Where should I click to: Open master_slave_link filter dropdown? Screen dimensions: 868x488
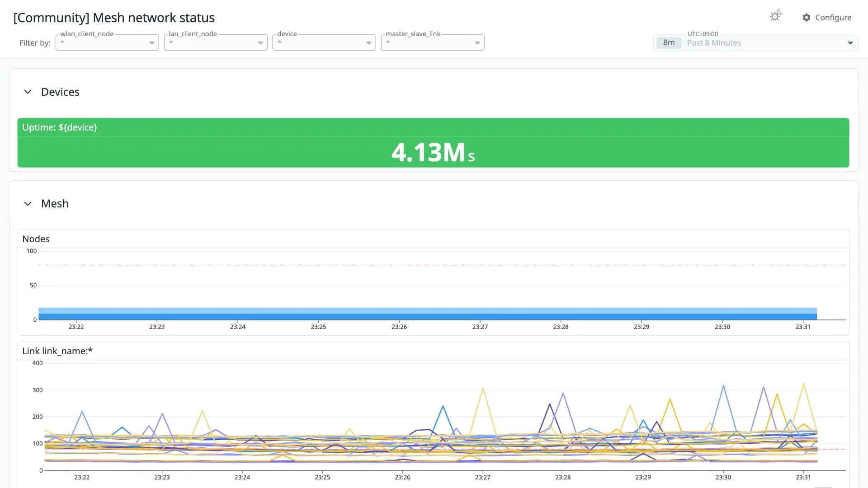(x=433, y=42)
